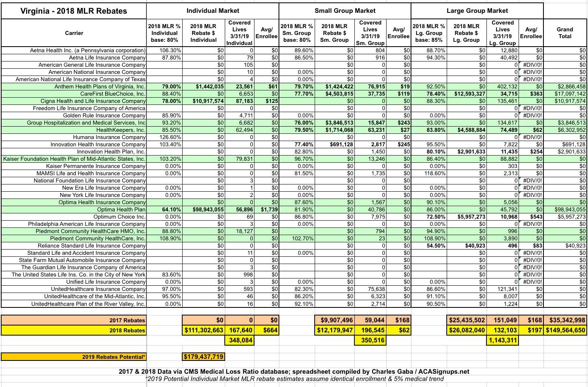Click the $98,943,055 individual rebate cell

203,209
